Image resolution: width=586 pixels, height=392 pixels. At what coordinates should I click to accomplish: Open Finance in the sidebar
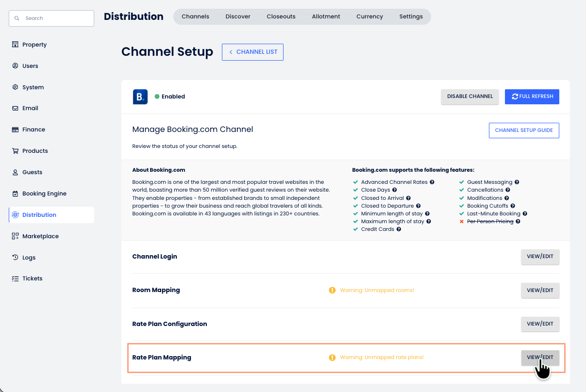51,130
